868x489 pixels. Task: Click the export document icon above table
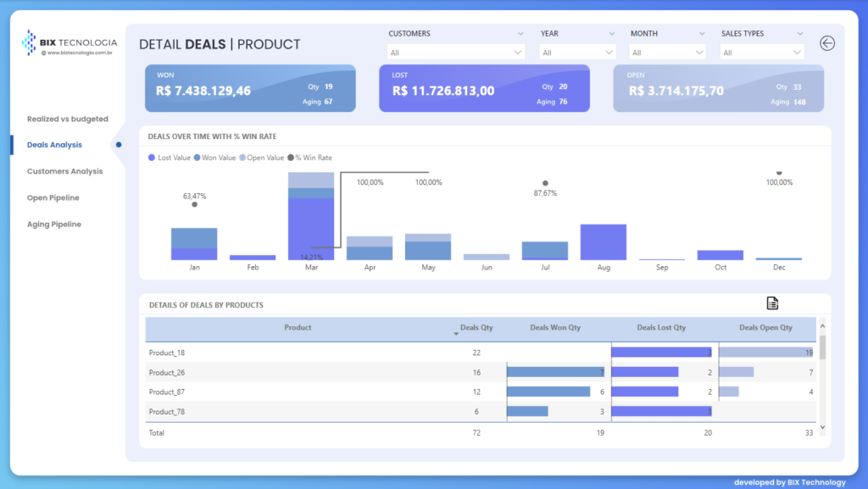772,303
